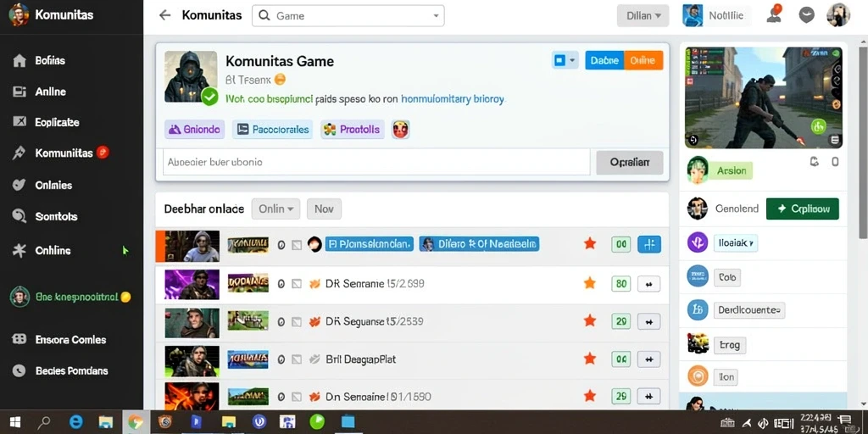Open the Windows Start button

pos(15,422)
